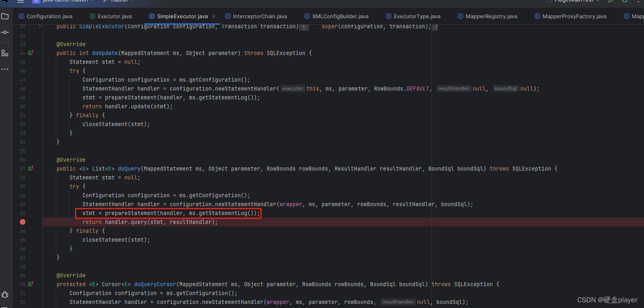The image size is (644, 308).
Task: Click the @Override annotation on line 43
Action: pyautogui.click(x=71, y=44)
